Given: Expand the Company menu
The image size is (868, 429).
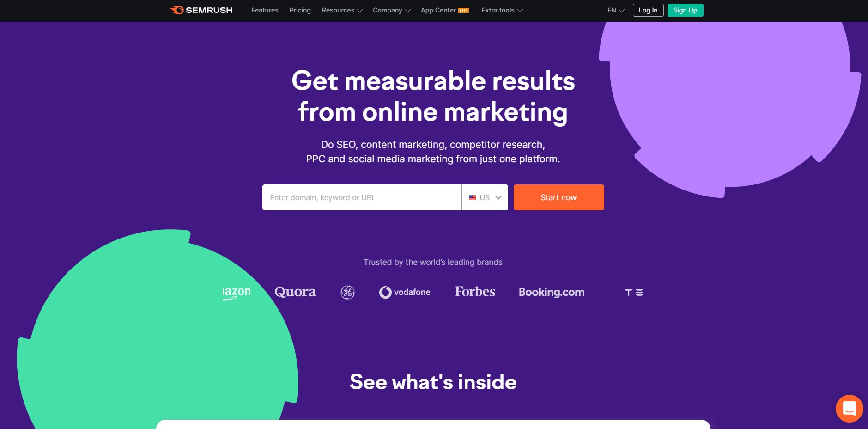Looking at the screenshot, I should (x=391, y=10).
